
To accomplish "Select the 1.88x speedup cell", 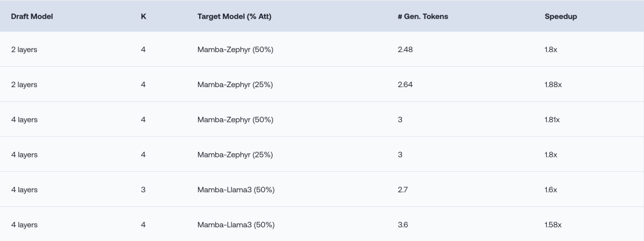I will tap(553, 85).
